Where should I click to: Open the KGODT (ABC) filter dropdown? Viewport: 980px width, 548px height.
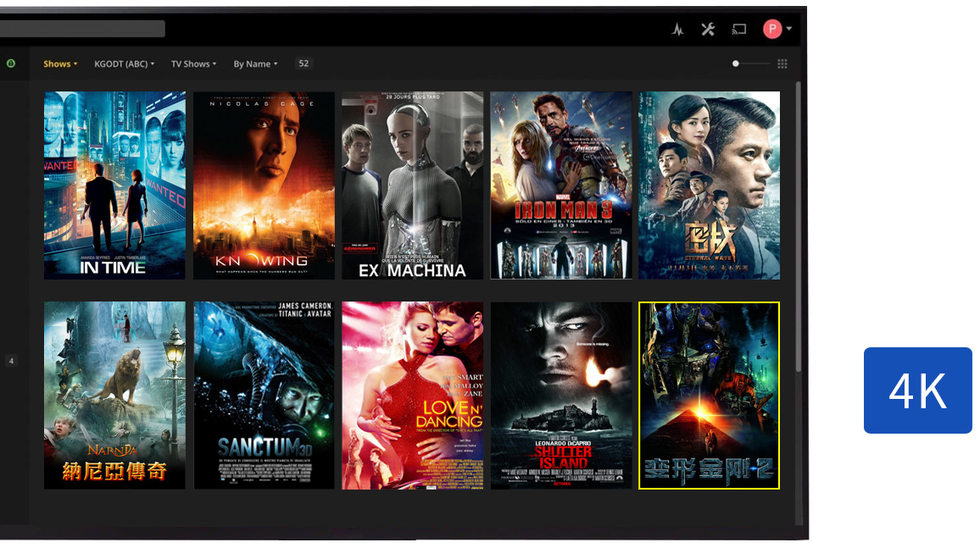(124, 64)
